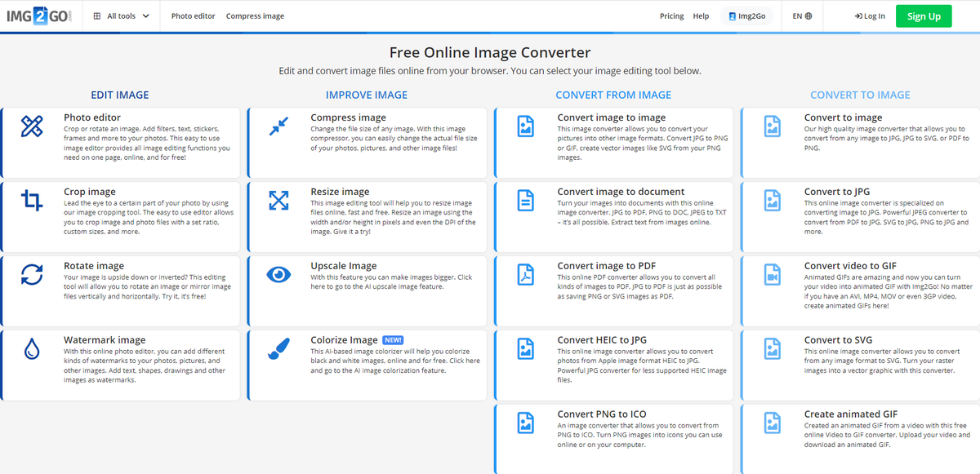Open the Rotate image card title
This screenshot has height=474, width=980.
94,266
